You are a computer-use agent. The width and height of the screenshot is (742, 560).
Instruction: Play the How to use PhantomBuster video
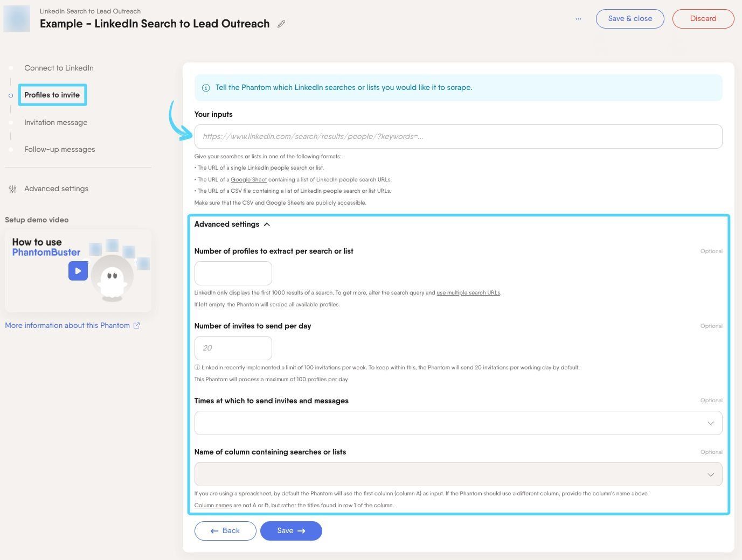click(x=78, y=271)
